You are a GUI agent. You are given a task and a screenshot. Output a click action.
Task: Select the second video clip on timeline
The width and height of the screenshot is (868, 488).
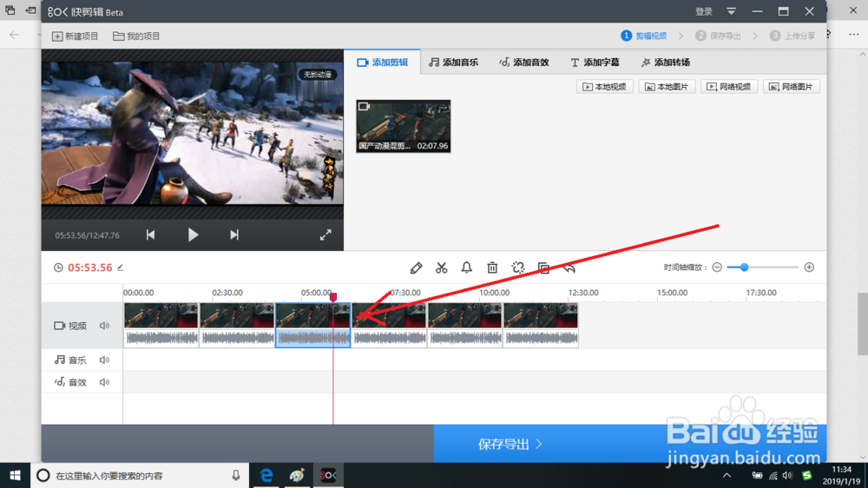pos(237,325)
